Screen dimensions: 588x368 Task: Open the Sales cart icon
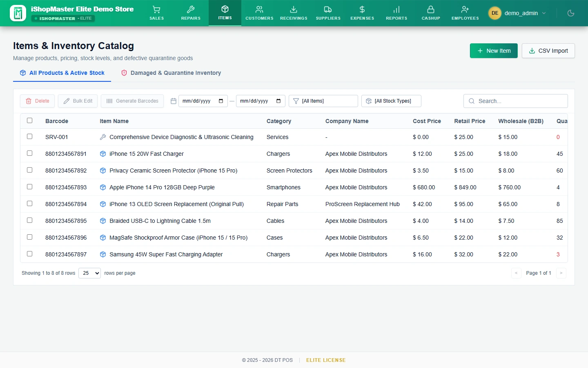click(x=156, y=9)
